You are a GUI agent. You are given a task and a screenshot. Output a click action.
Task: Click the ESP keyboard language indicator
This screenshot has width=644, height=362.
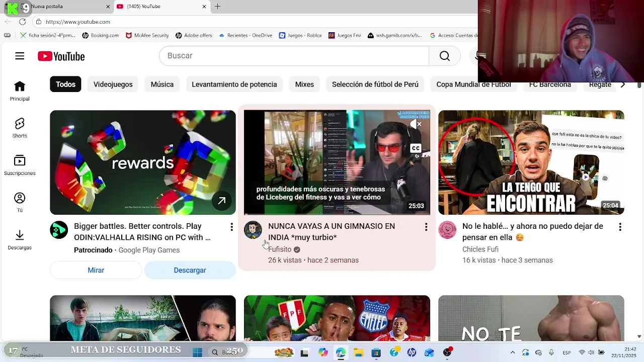point(567,352)
